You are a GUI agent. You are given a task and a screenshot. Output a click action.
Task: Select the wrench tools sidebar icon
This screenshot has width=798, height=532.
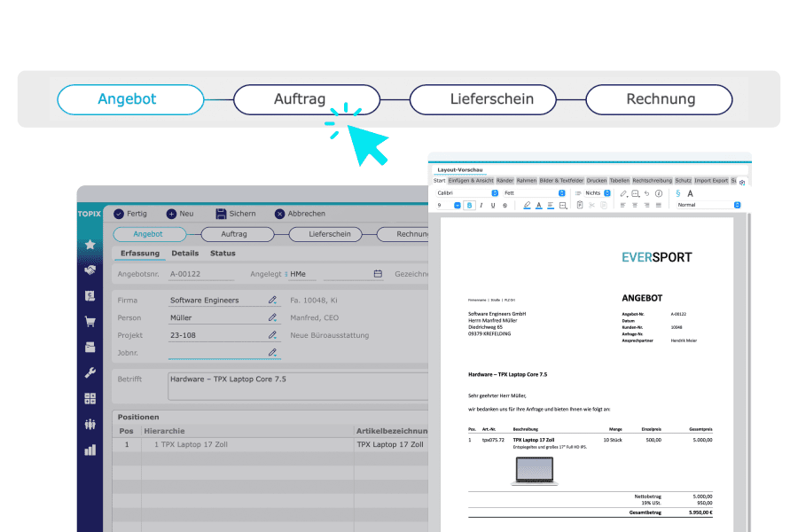pyautogui.click(x=90, y=372)
